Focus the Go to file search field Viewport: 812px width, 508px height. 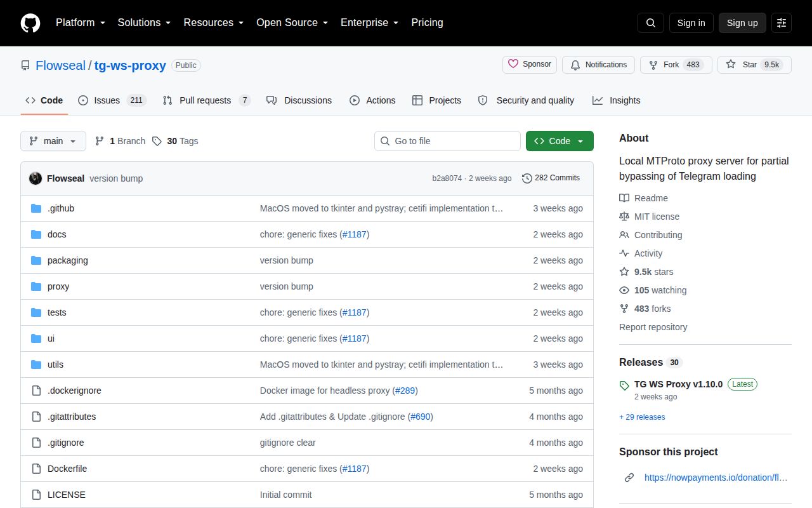click(x=447, y=141)
